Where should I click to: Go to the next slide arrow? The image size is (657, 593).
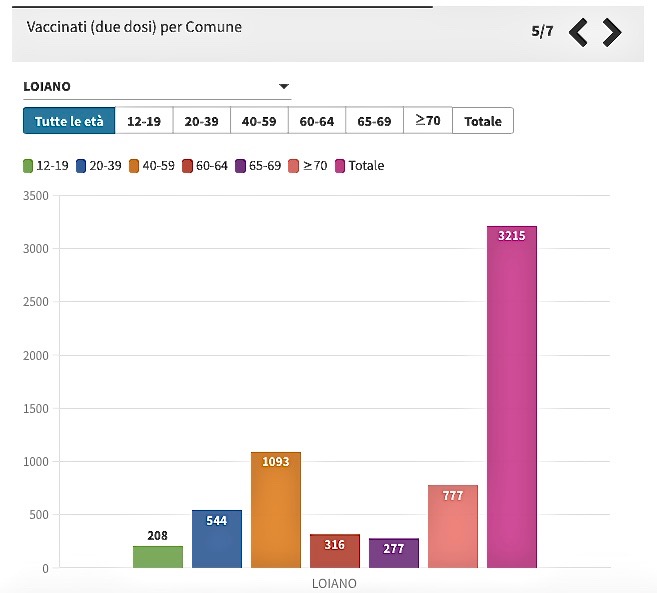[x=612, y=33]
